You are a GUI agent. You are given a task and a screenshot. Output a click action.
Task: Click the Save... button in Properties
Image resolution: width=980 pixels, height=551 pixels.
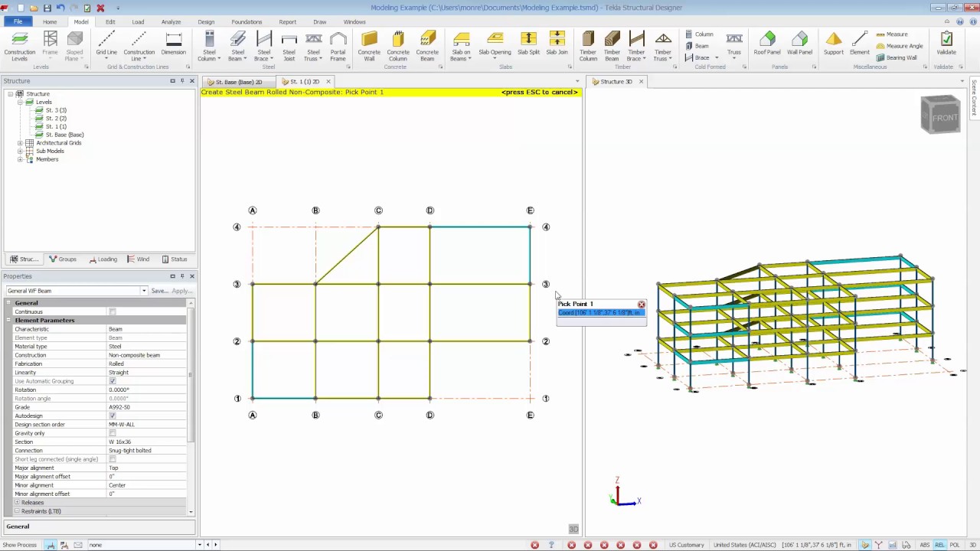click(x=158, y=291)
